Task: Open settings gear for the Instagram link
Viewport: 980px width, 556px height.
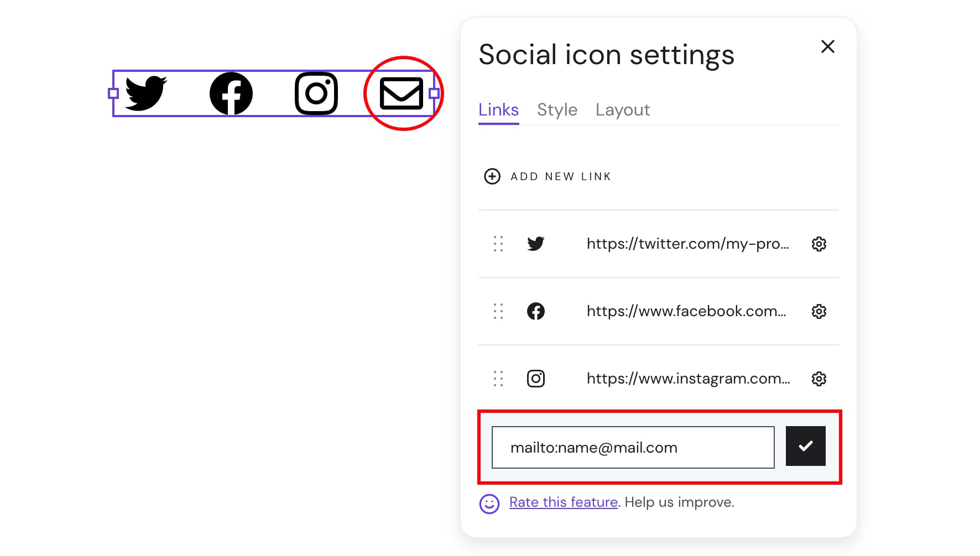Action: [x=819, y=379]
